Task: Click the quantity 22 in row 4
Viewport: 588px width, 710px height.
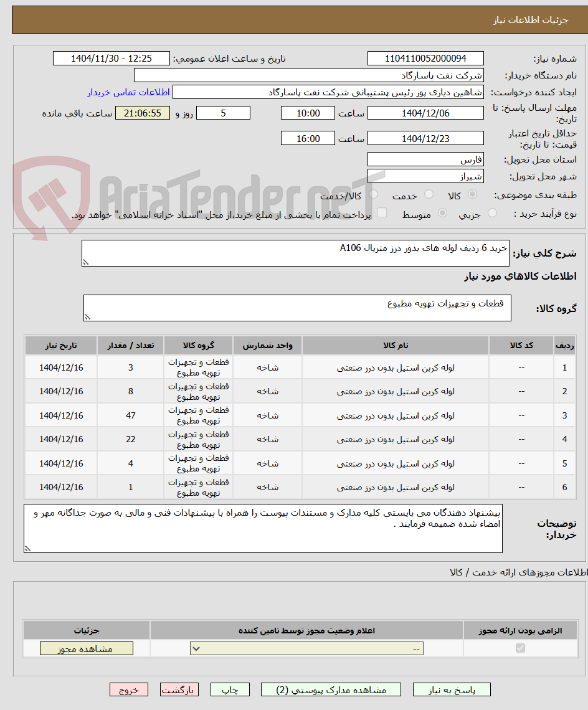Action: [130, 439]
